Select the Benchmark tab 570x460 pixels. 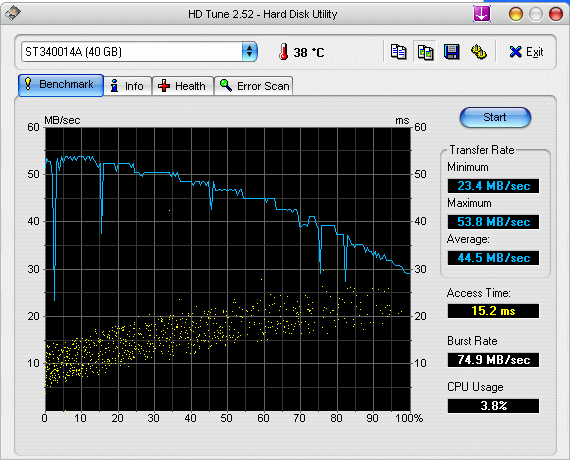click(x=61, y=85)
